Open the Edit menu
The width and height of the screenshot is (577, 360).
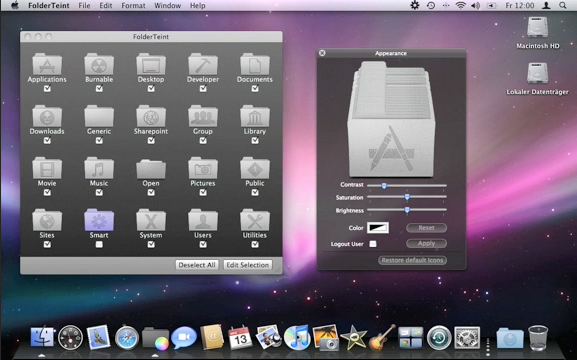coord(106,6)
